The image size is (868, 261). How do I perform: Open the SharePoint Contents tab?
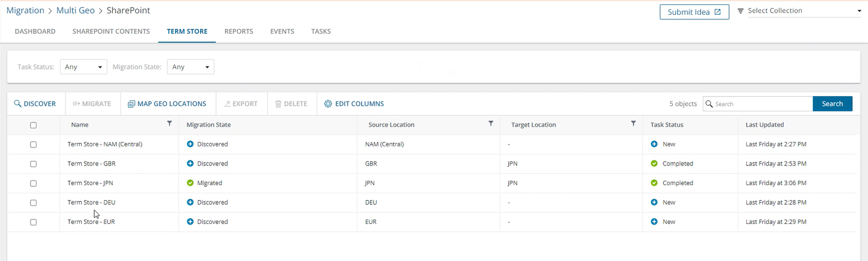(x=111, y=31)
